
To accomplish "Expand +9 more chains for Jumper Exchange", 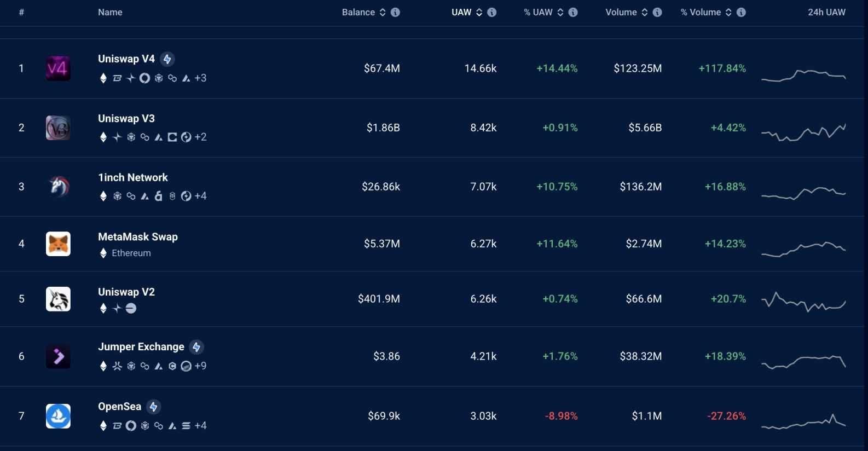I will click(x=200, y=366).
